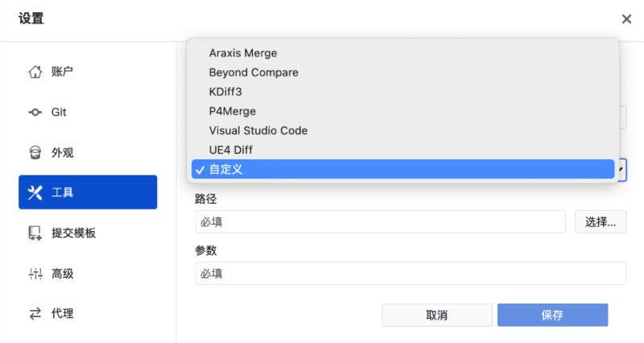Click the appearance (外观) paint bucket icon
This screenshot has height=343, width=644.
35,152
